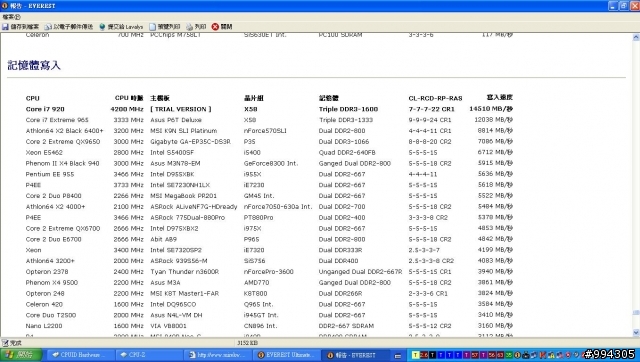Click the 報告 - EVEREST taskbar button
Viewport: 640px width, 362px height.
(355, 355)
